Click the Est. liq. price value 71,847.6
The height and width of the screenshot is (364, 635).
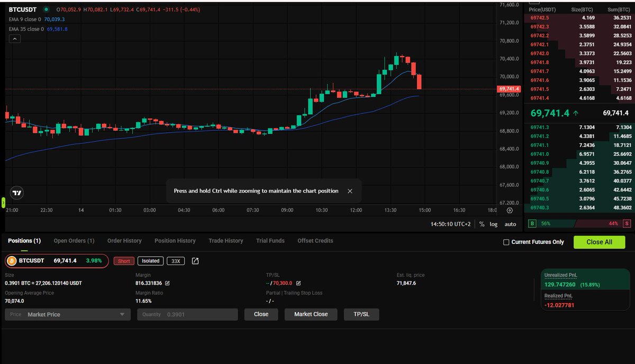click(406, 283)
